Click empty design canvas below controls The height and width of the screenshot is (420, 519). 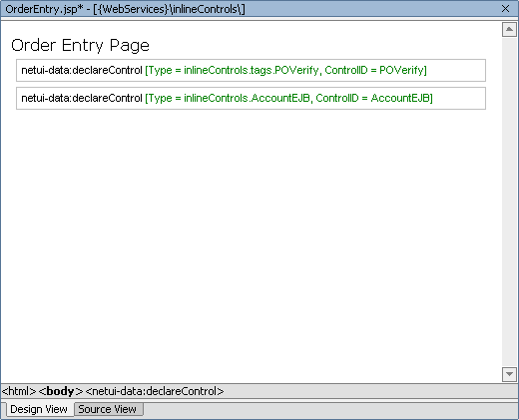coord(251,239)
